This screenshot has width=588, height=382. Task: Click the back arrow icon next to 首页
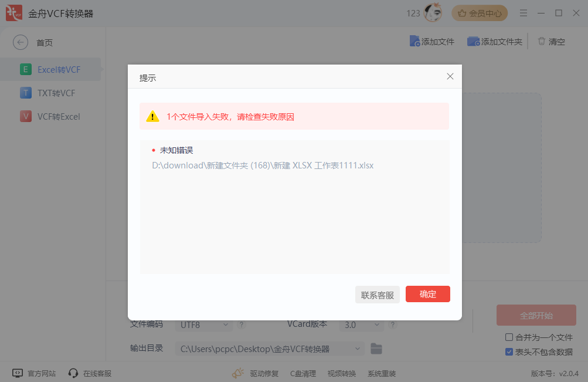(x=21, y=42)
